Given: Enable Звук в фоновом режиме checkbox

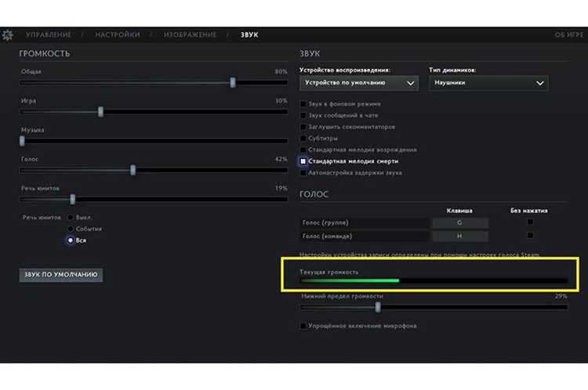Looking at the screenshot, I should coord(303,104).
